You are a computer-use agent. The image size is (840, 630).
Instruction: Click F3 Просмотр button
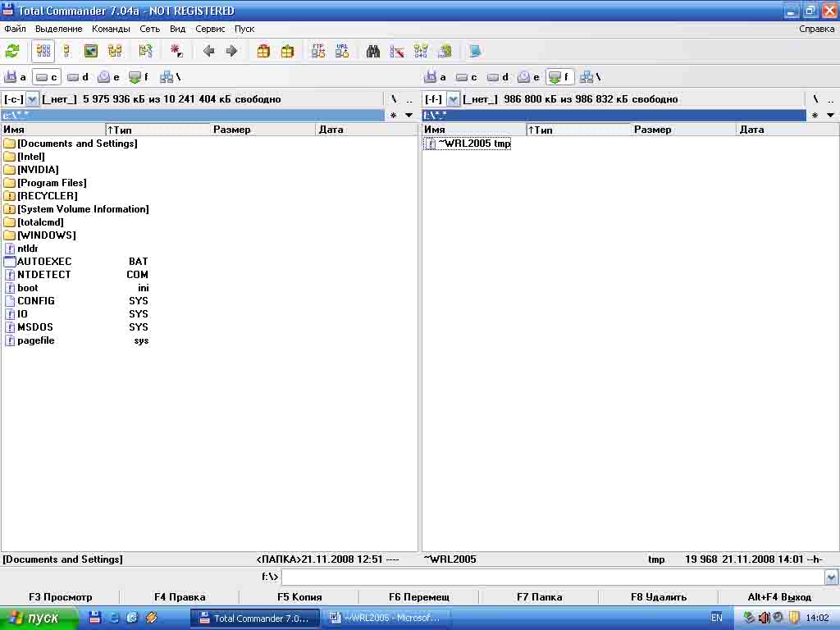[60, 597]
